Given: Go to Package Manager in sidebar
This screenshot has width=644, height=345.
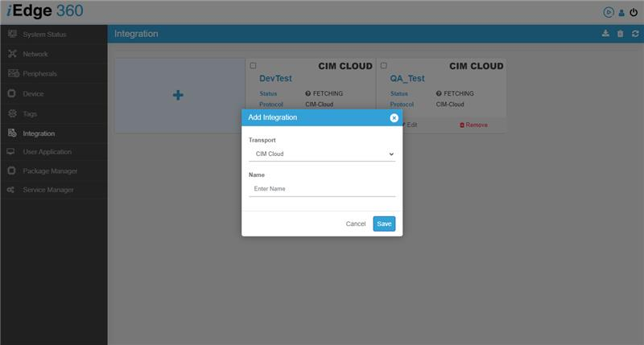Looking at the screenshot, I should point(50,170).
